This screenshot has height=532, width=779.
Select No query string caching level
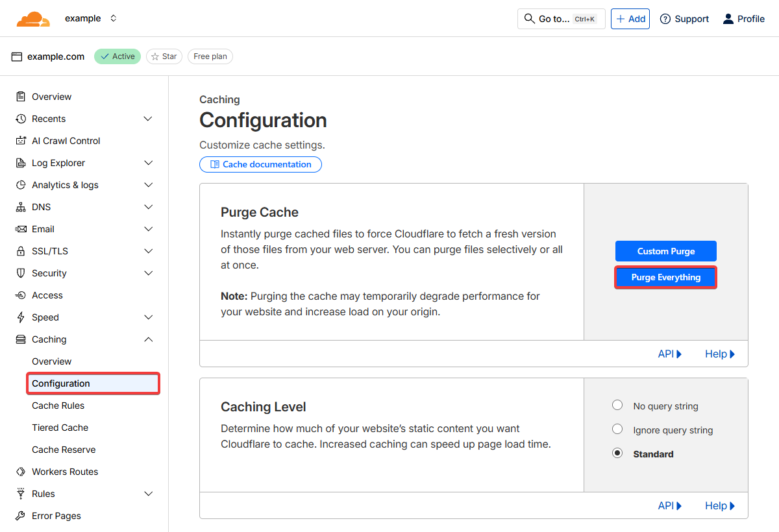617,405
